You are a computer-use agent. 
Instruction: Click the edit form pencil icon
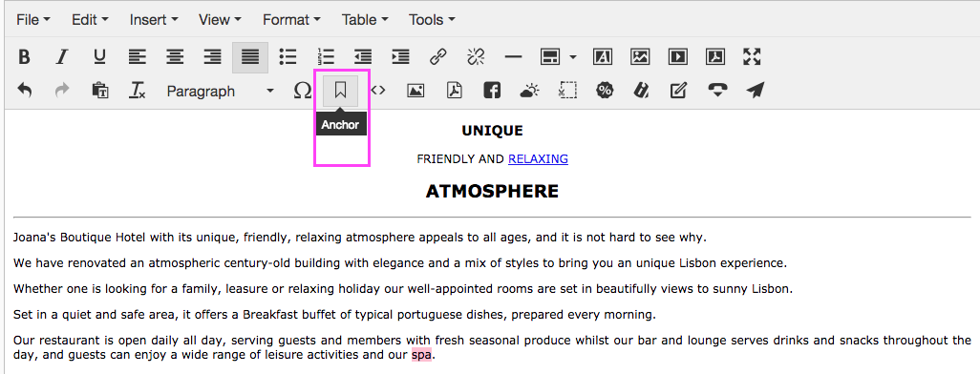coord(679,92)
